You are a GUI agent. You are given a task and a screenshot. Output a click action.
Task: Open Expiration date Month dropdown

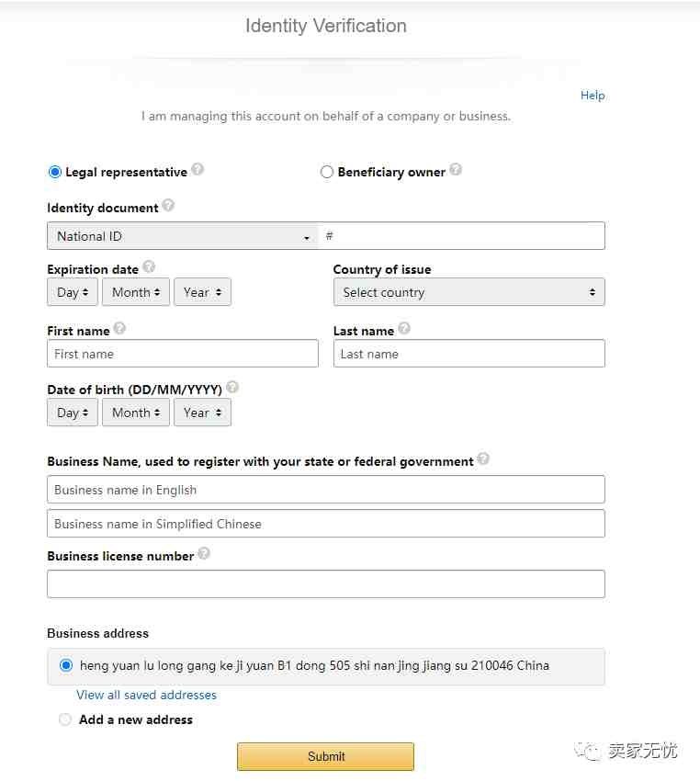136,292
